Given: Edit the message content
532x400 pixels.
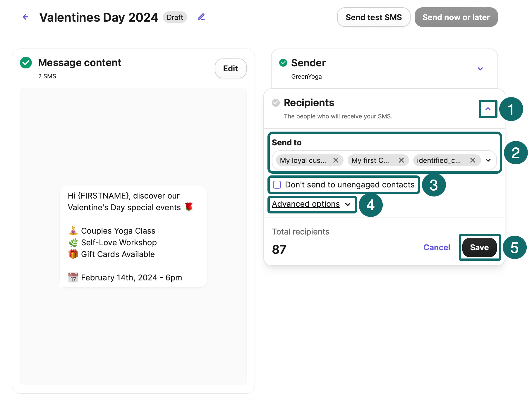Looking at the screenshot, I should [231, 68].
